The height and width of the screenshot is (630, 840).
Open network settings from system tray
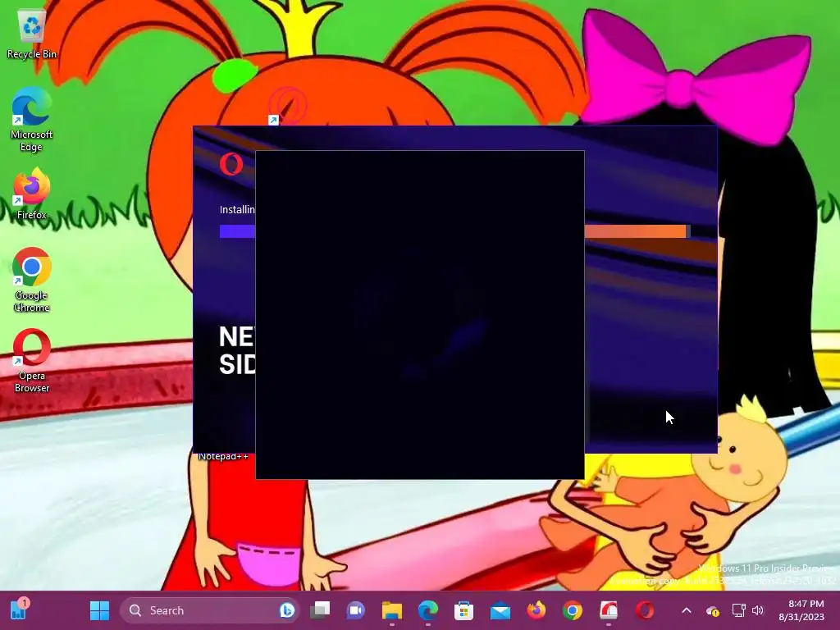739,610
